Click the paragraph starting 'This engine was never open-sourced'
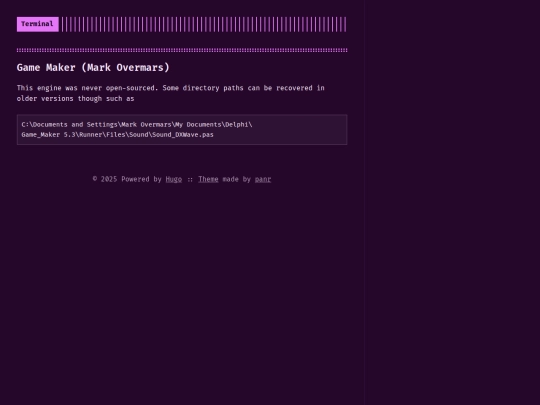 click(x=170, y=93)
